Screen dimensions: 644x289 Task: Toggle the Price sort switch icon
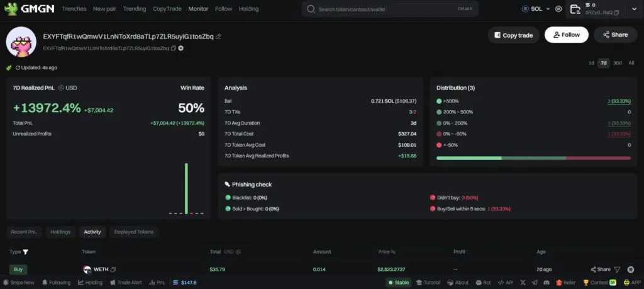(393, 252)
